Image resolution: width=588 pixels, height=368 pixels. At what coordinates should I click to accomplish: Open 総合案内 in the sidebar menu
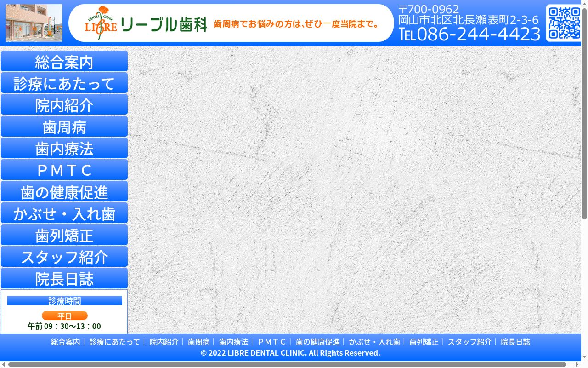(x=64, y=61)
